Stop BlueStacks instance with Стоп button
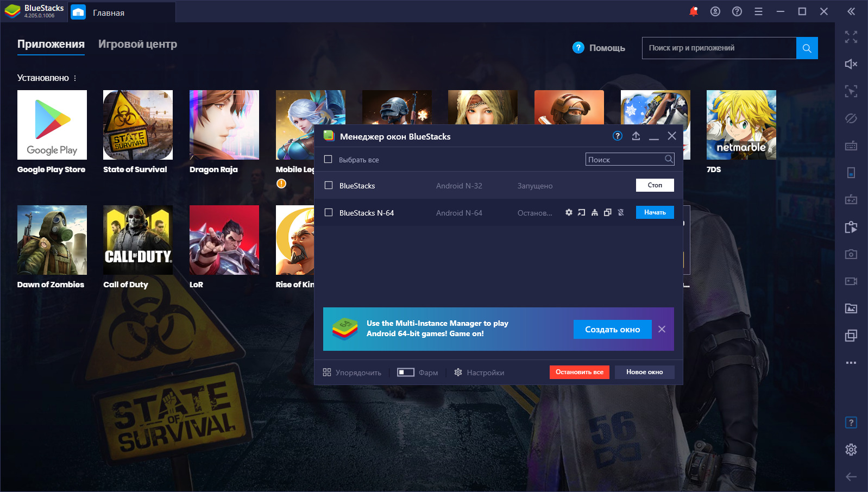This screenshot has height=492, width=868. [655, 185]
